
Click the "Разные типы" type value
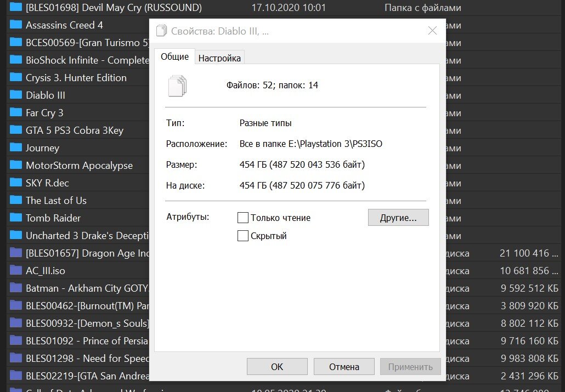click(x=265, y=123)
